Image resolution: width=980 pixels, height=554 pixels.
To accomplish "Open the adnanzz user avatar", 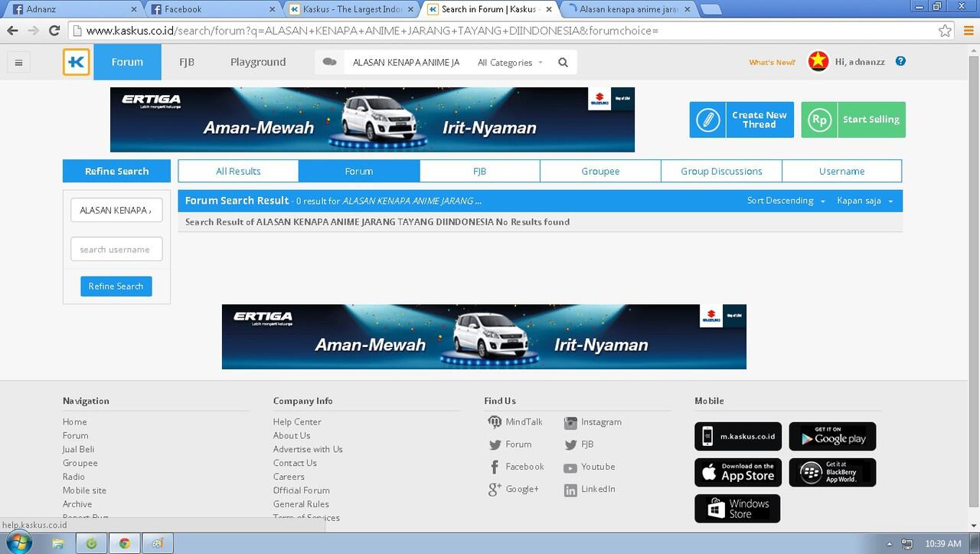I will (x=818, y=61).
